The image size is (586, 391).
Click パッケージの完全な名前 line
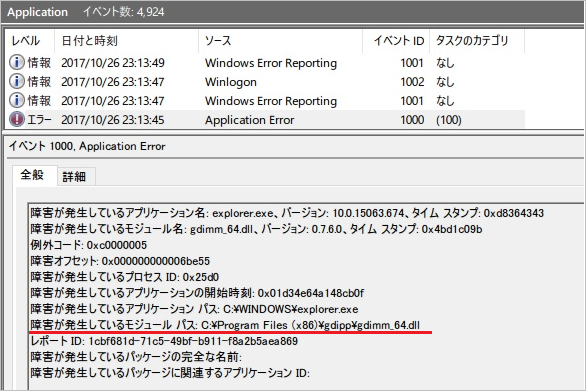[136, 357]
